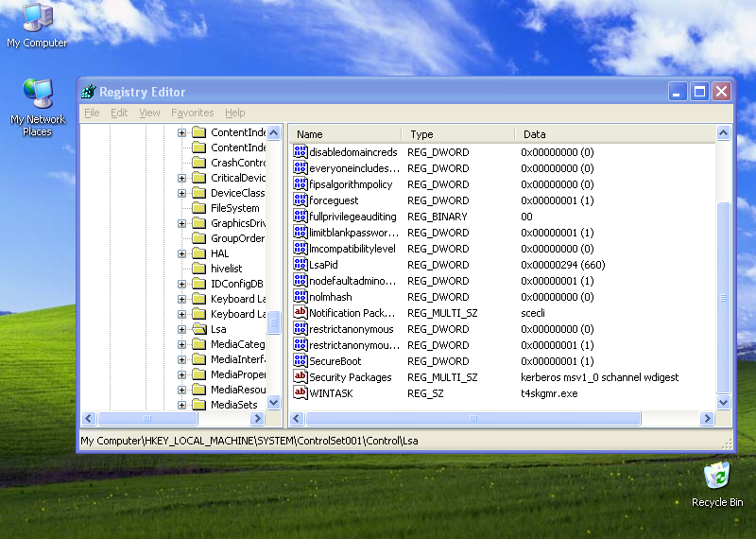Image resolution: width=756 pixels, height=539 pixels.
Task: Click tree pane vertical scrollbar thumb
Action: point(273,322)
